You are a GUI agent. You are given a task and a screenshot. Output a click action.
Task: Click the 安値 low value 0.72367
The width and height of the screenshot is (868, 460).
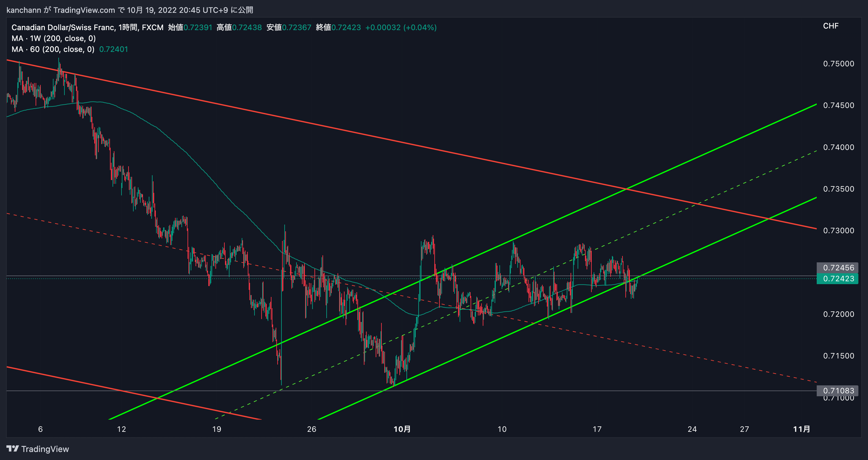click(x=296, y=27)
